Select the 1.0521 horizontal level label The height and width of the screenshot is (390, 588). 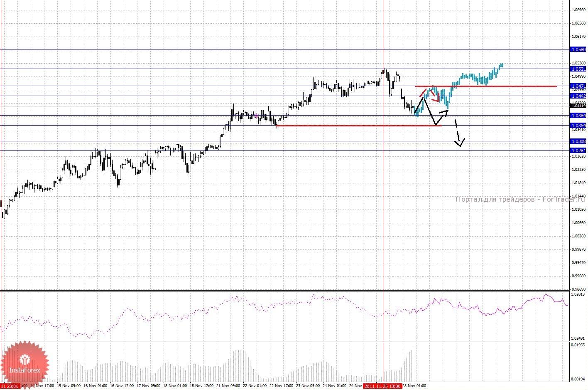[x=578, y=69]
